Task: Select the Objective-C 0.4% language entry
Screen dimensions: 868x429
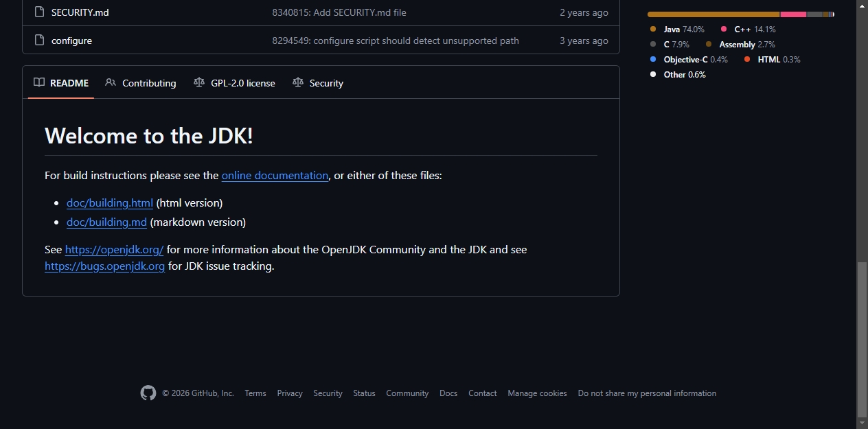Action: coord(689,60)
